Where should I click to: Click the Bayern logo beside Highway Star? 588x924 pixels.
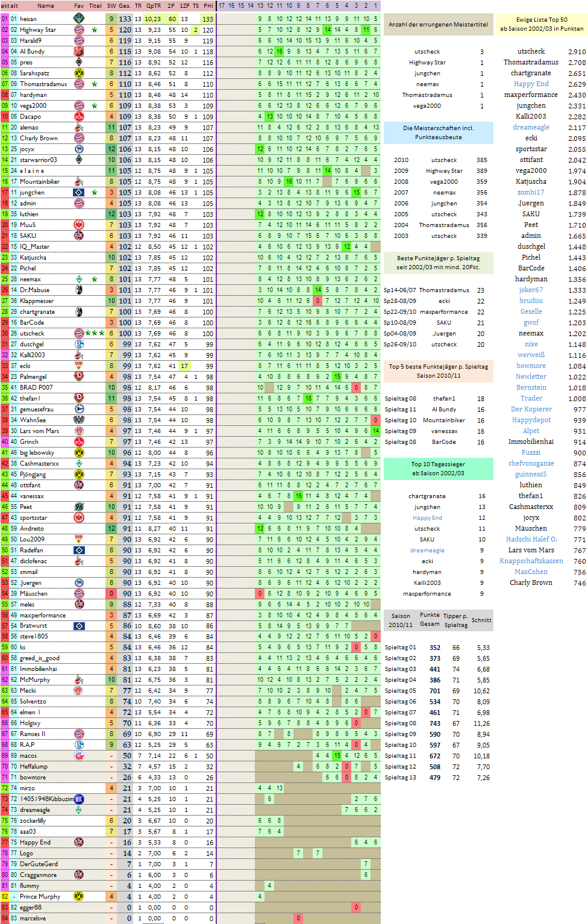point(78,30)
